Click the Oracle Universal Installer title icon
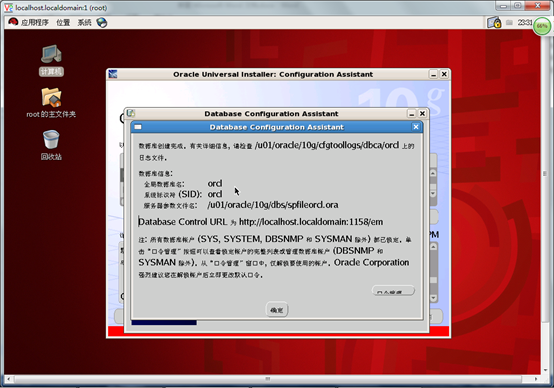The image size is (554, 388). (113, 74)
